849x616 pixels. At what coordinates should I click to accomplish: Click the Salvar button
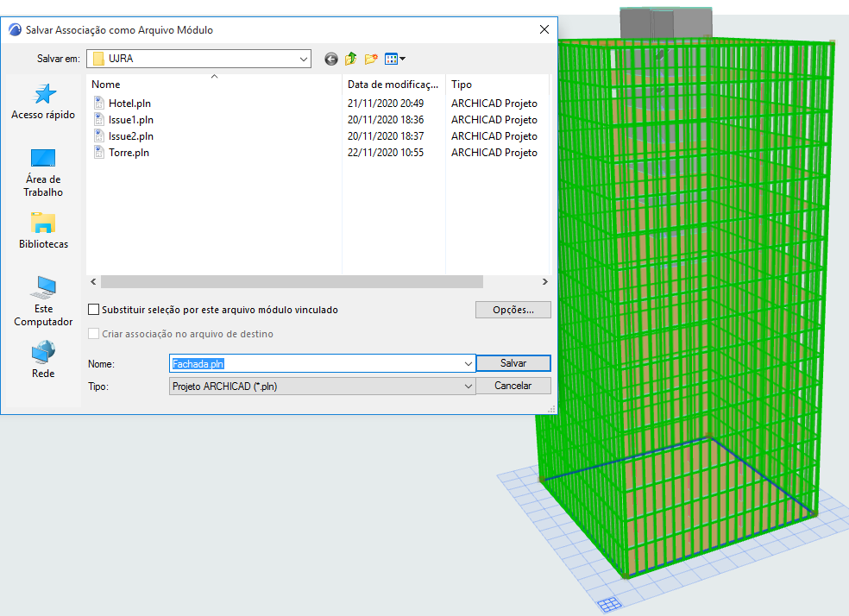513,363
